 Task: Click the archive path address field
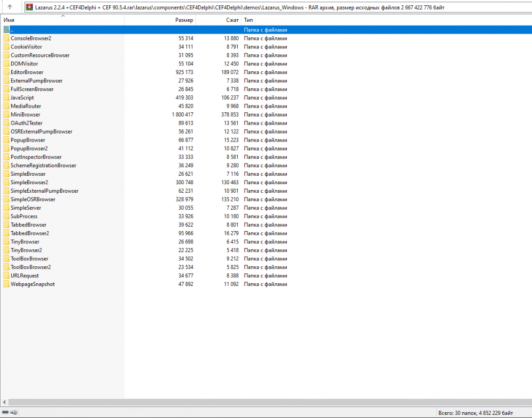[x=278, y=7]
